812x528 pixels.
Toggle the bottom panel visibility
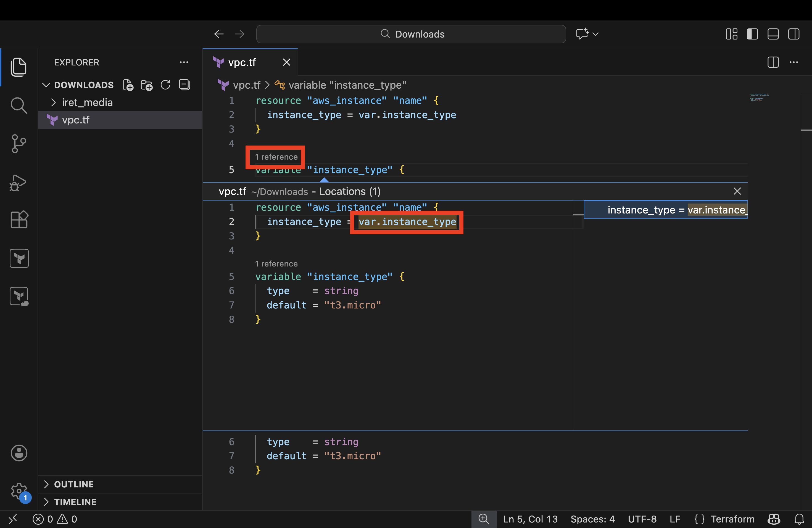point(773,34)
